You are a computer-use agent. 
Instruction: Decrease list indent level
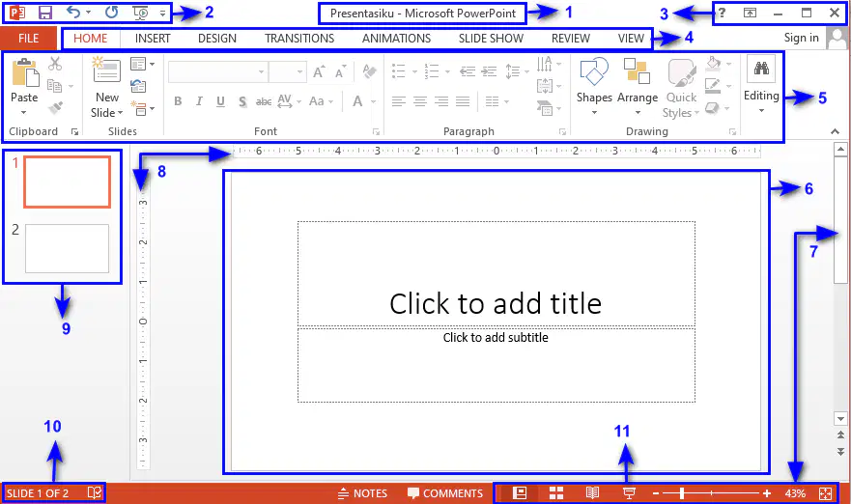pos(468,71)
